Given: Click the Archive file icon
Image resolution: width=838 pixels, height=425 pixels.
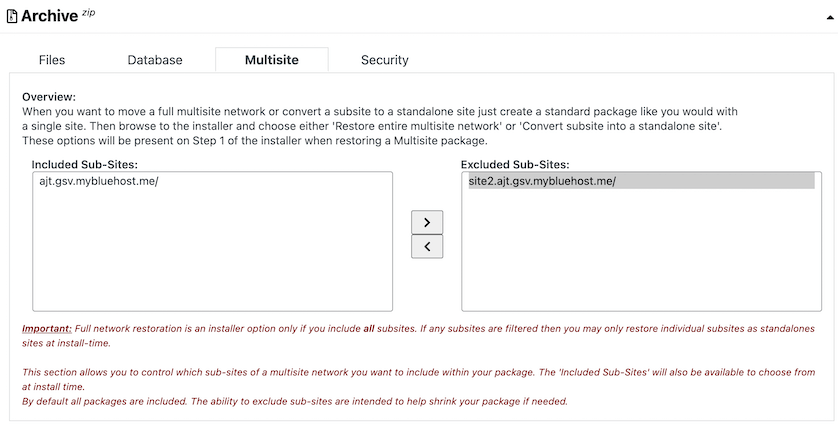Looking at the screenshot, I should [12, 17].
